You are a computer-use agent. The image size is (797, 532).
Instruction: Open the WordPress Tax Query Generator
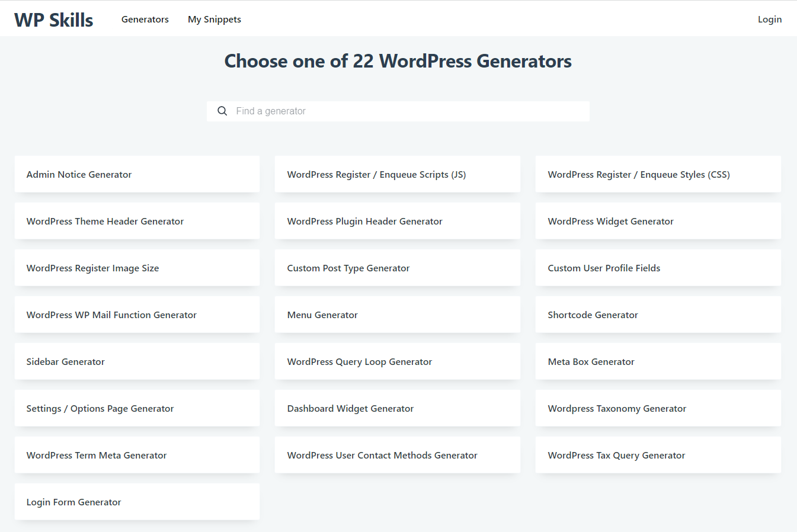[658, 454]
